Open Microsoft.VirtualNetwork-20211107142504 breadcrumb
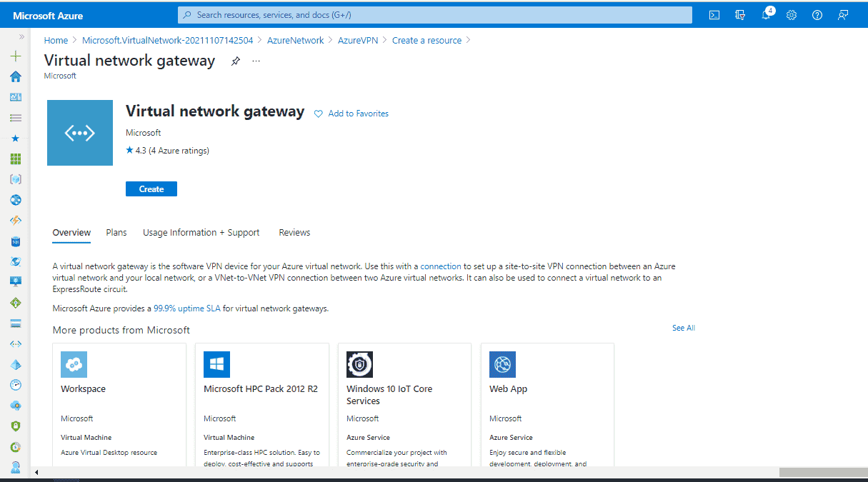 point(168,41)
